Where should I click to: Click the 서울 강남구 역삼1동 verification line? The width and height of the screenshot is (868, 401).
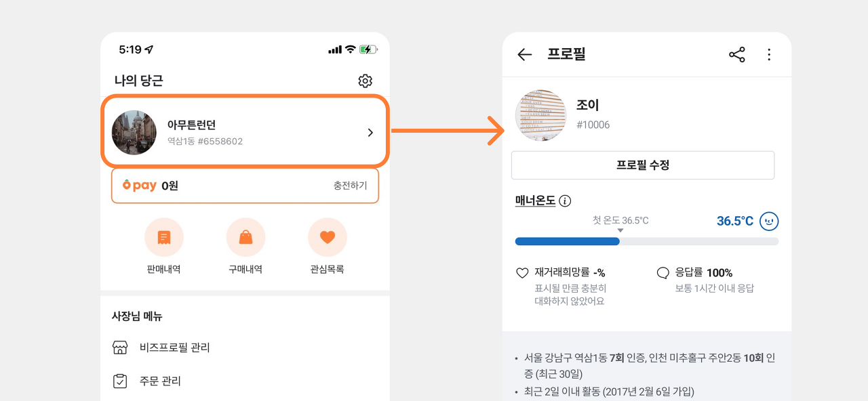650,366
